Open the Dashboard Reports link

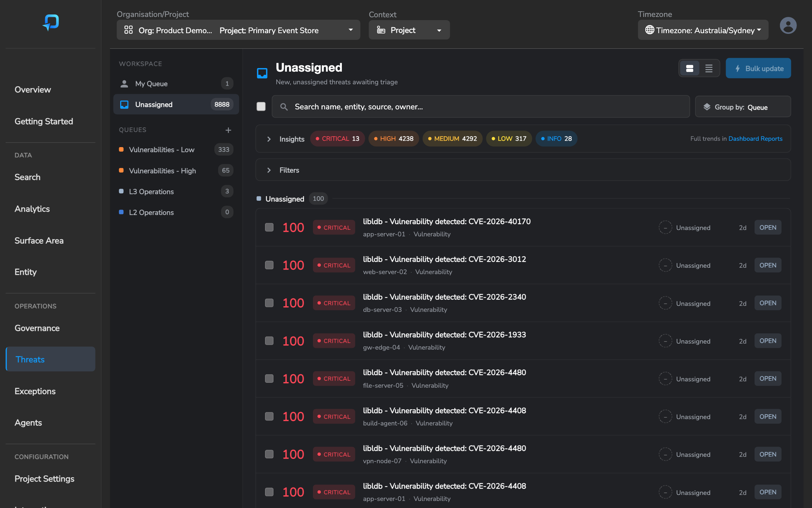pos(755,139)
